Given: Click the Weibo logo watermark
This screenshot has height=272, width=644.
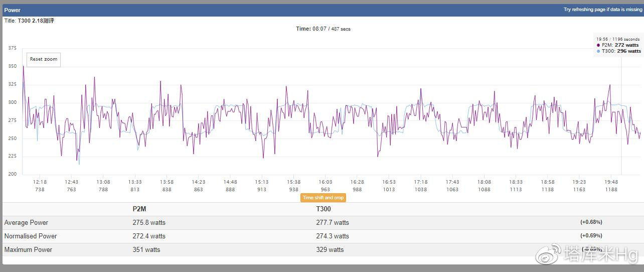Looking at the screenshot, I should pos(548,254).
